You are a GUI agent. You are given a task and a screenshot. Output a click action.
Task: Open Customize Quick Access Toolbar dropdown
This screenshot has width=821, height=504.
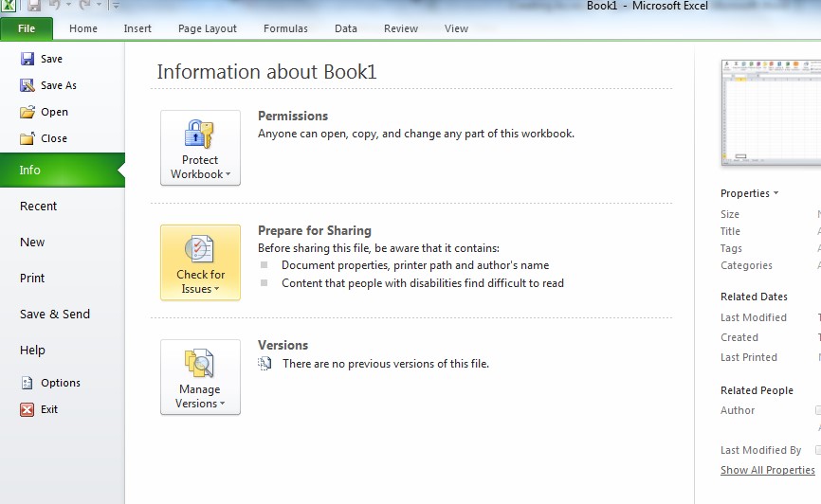[116, 6]
